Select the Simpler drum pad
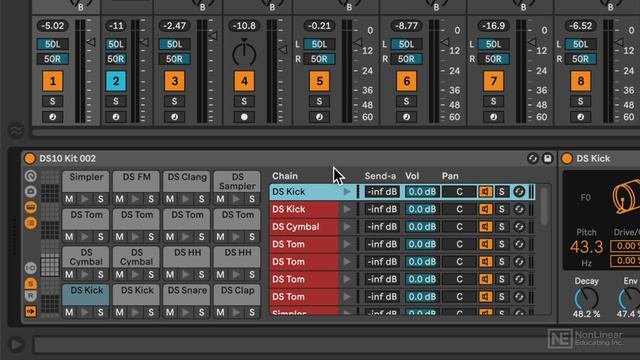 coord(86,182)
